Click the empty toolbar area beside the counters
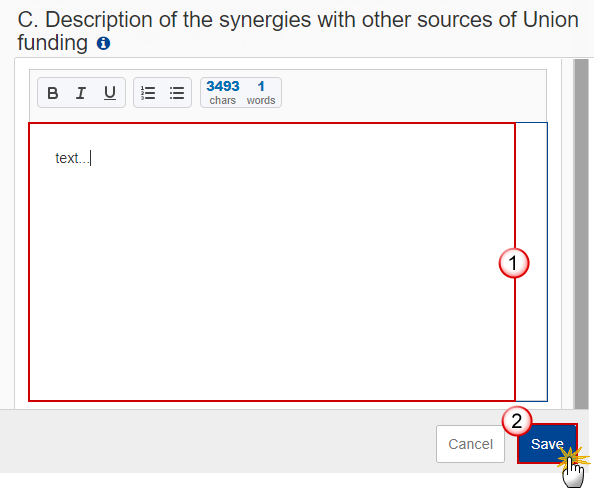 [x=414, y=93]
